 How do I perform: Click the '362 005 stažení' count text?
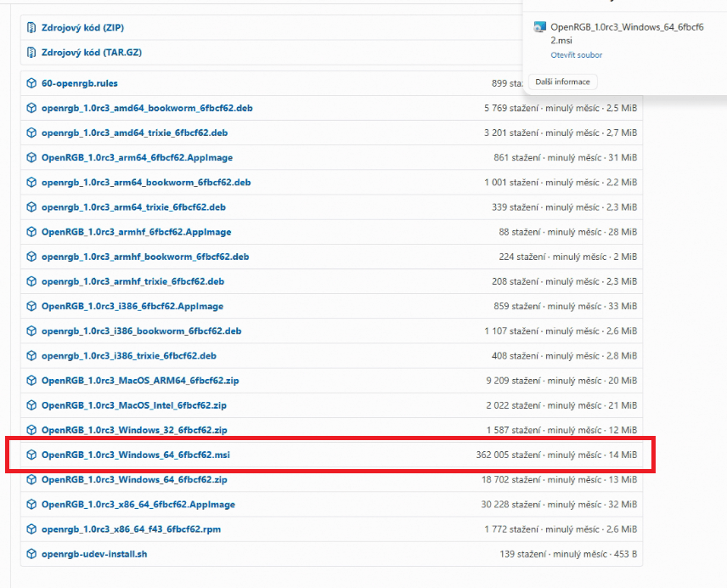[508, 455]
